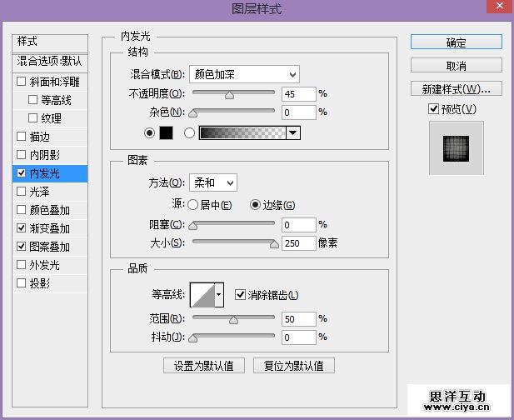Click 设置为默认值 button
This screenshot has width=514, height=420.
coord(204,366)
